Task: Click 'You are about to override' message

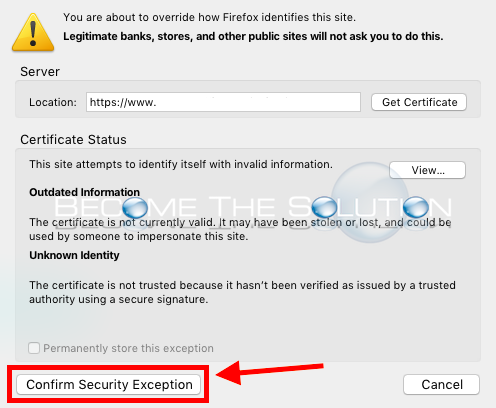Action: [209, 17]
